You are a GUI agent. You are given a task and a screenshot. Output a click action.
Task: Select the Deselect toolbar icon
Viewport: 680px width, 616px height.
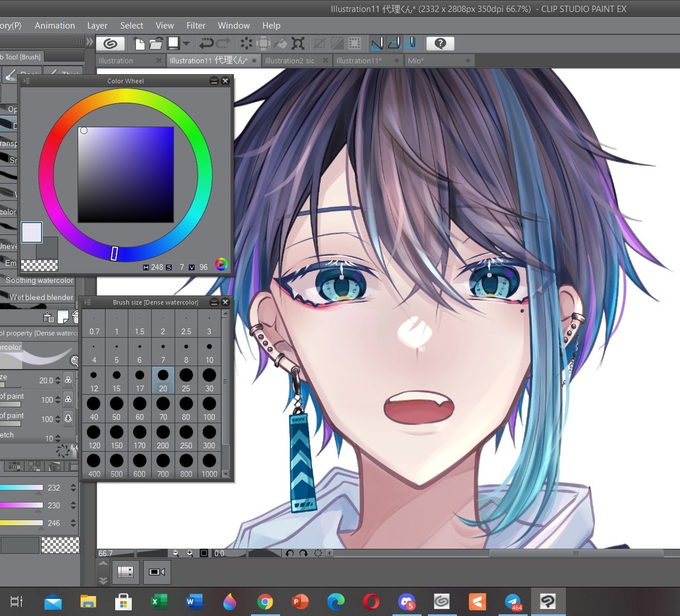click(x=319, y=43)
